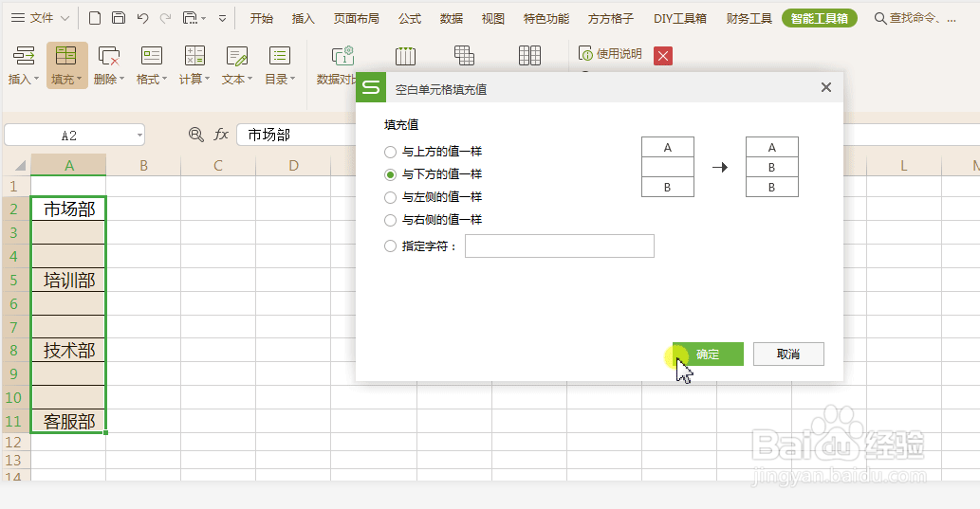Select 指定字符 radio option
980x509 pixels.
pyautogui.click(x=390, y=246)
